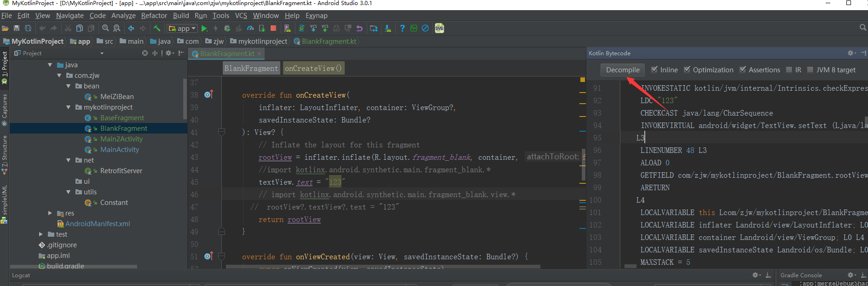Open AndroidManifest.xml in project tree
This screenshot has height=286, width=868.
pyautogui.click(x=98, y=224)
